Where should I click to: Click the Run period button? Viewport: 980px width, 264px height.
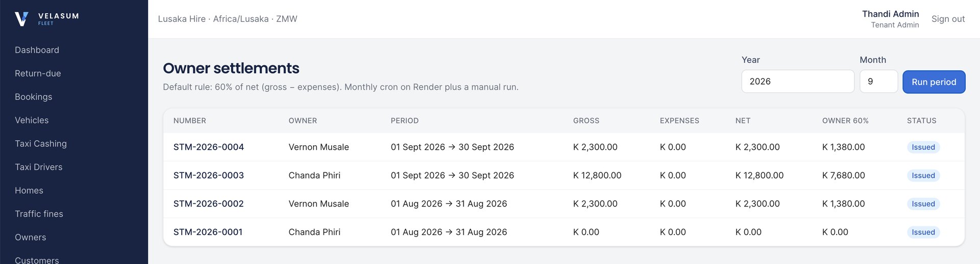(934, 82)
